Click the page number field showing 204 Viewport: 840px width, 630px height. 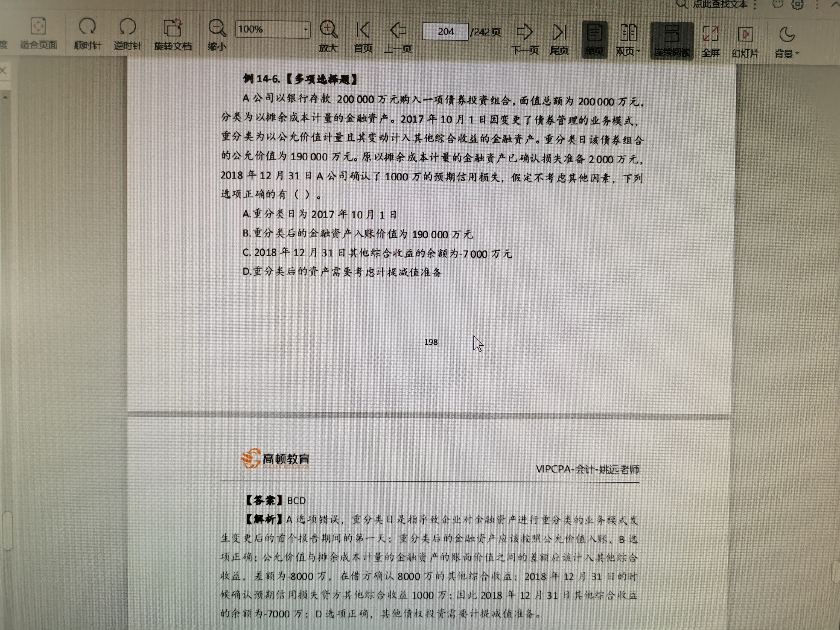(445, 32)
